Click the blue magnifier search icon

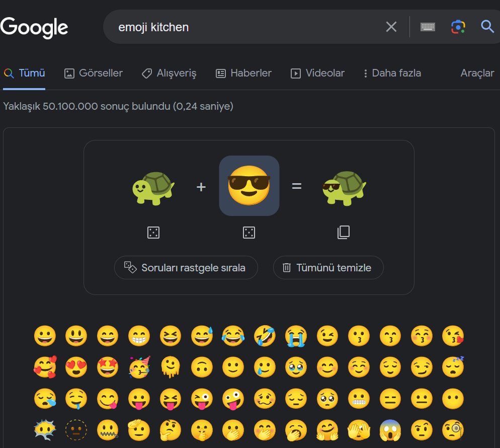[487, 27]
